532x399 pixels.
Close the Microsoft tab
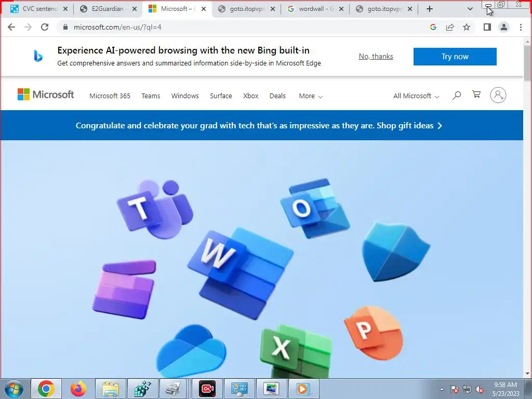click(204, 9)
